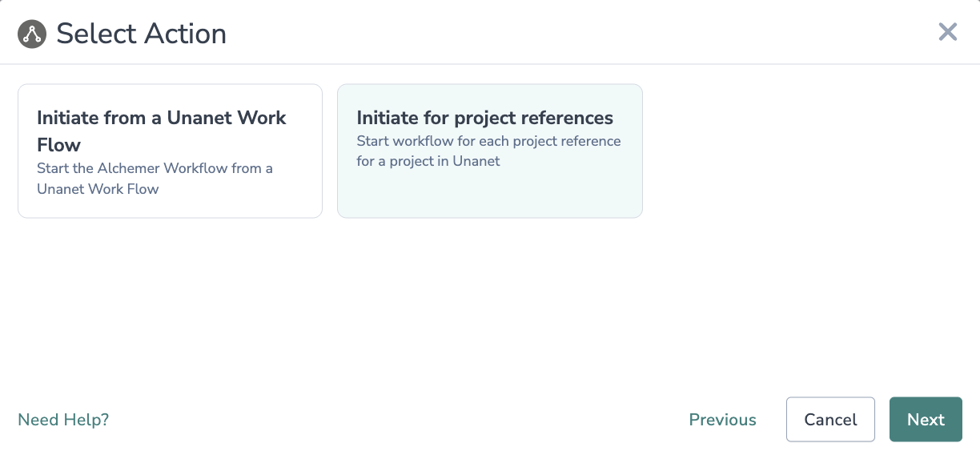Screen dimensions: 980x455
Task: Click the "Initiate from a Unanet Work" heading line
Action: coord(161,118)
